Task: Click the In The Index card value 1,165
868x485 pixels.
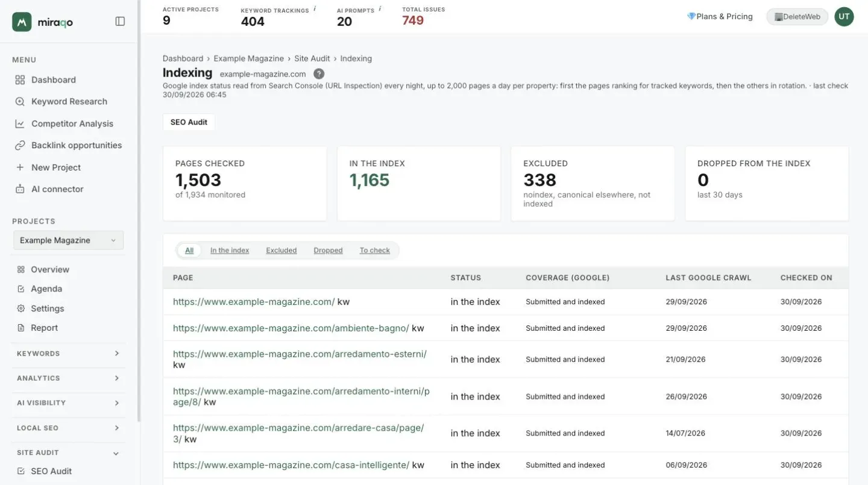Action: pyautogui.click(x=370, y=180)
